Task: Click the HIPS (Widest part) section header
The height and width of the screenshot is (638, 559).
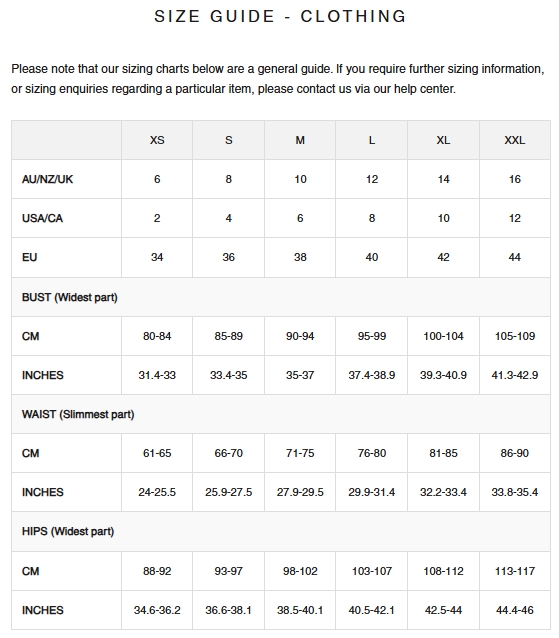Action: click(68, 532)
